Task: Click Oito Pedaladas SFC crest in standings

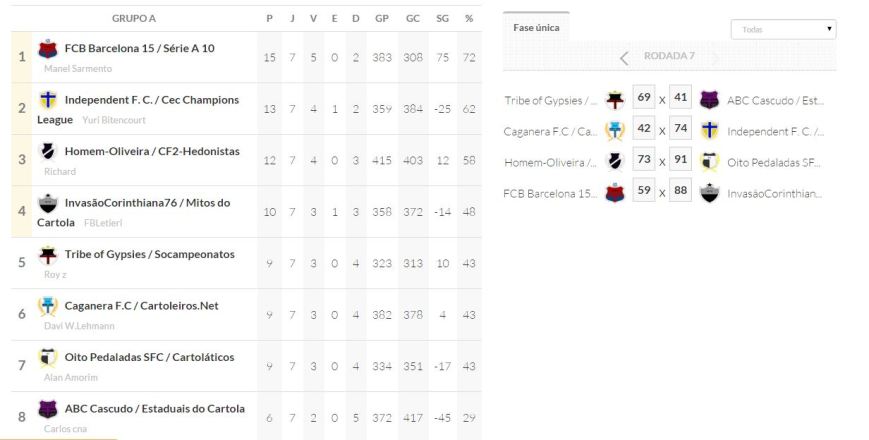Action: point(48,357)
